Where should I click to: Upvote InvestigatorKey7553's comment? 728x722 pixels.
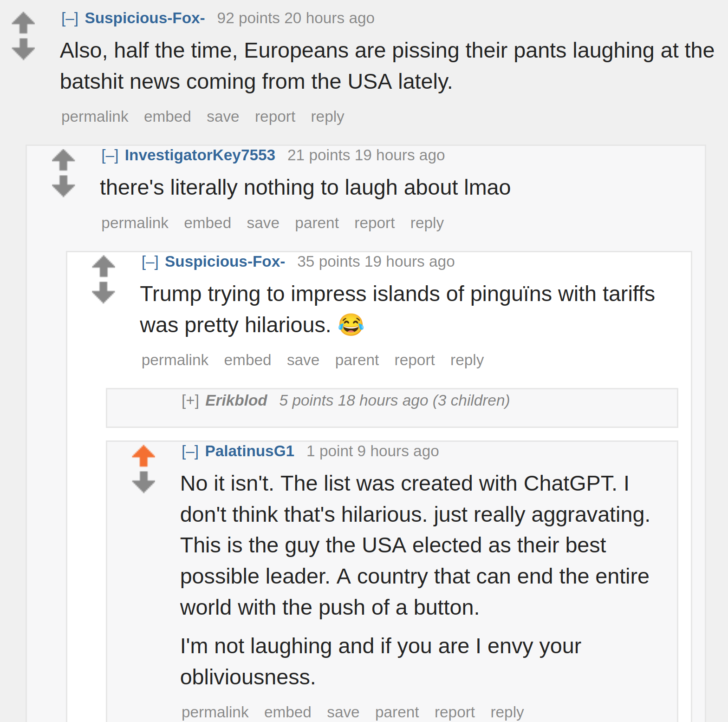[x=63, y=160]
